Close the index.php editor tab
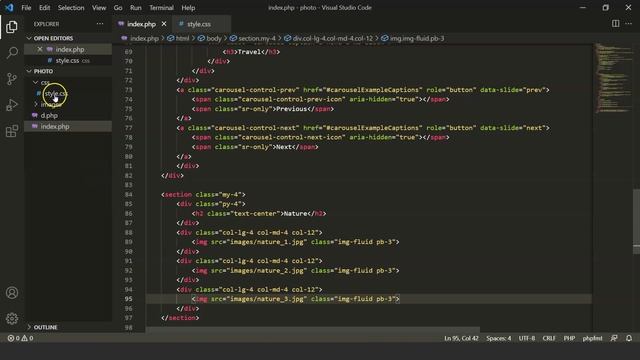The width and height of the screenshot is (640, 360). pos(164,24)
